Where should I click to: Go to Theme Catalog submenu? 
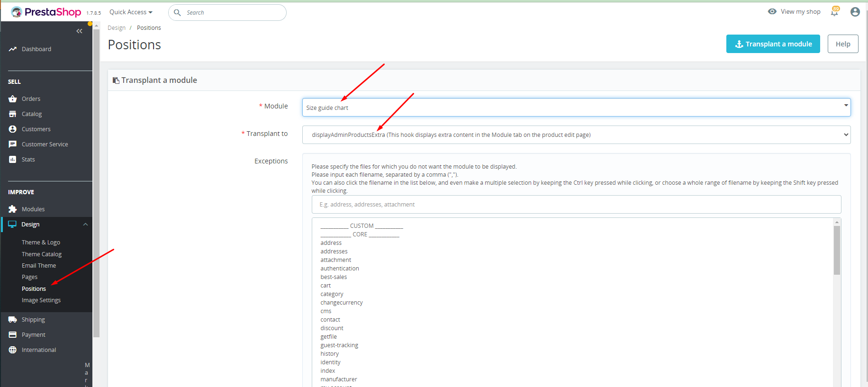coord(42,254)
